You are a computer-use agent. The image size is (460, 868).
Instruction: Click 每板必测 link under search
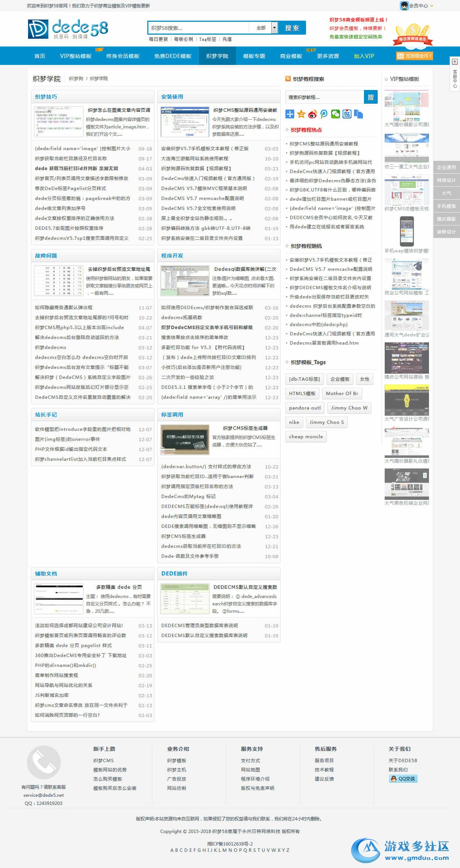point(183,39)
